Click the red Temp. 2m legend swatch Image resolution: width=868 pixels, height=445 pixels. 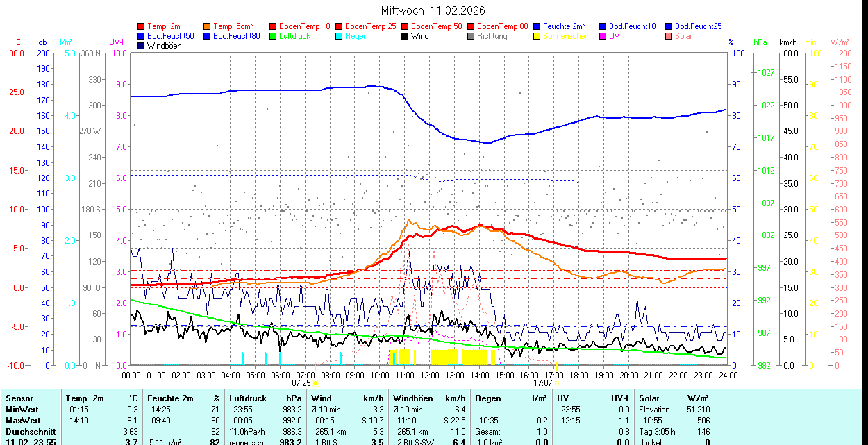coord(142,26)
